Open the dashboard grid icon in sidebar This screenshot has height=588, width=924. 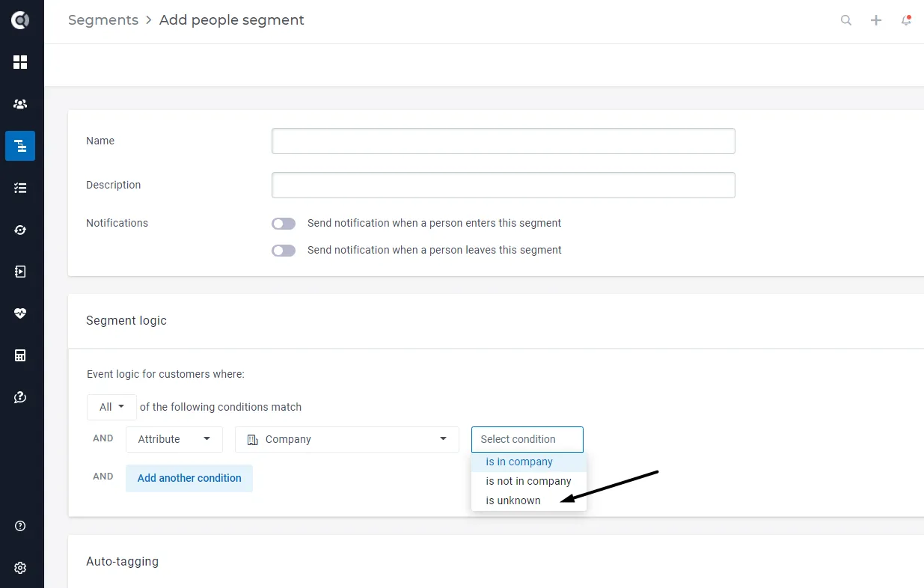(x=20, y=62)
